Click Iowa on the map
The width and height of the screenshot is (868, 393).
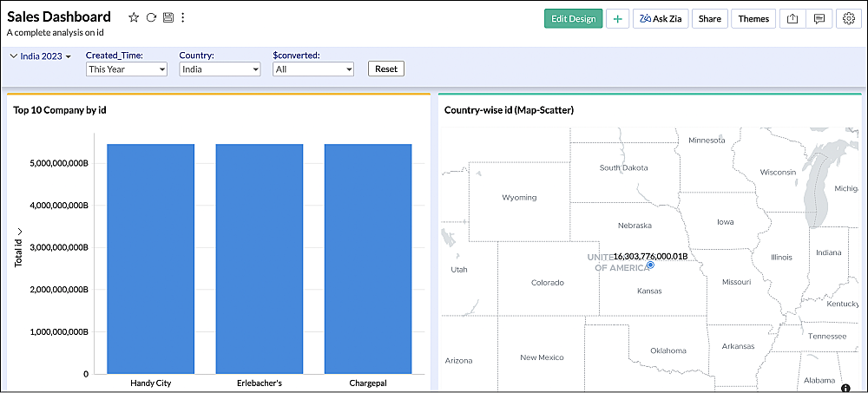[725, 222]
